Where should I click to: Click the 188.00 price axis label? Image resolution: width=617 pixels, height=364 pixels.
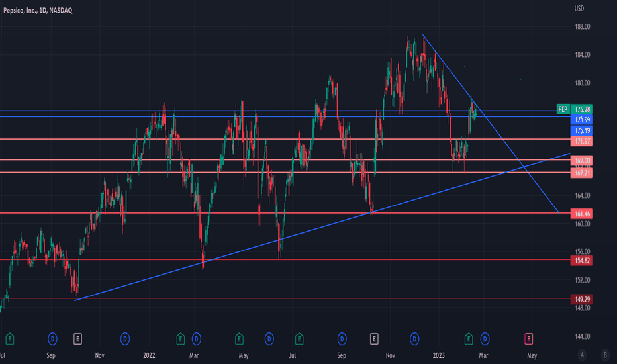pyautogui.click(x=583, y=26)
